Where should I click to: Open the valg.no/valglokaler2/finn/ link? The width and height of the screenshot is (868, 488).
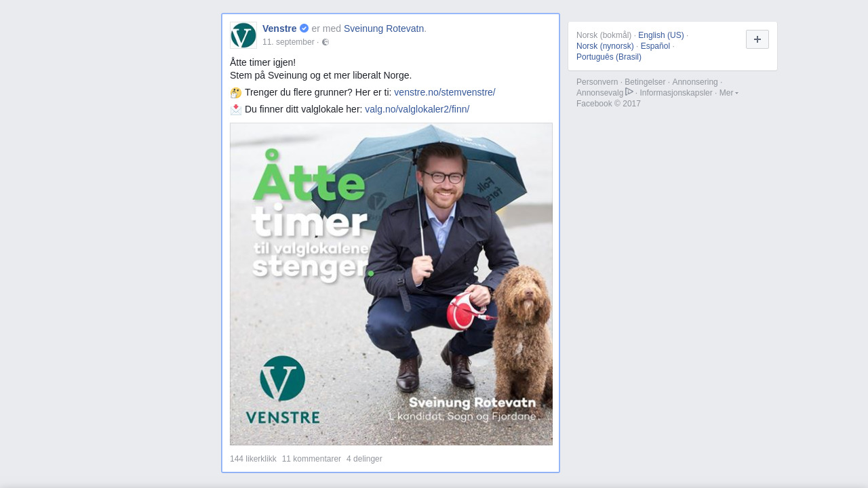point(417,109)
